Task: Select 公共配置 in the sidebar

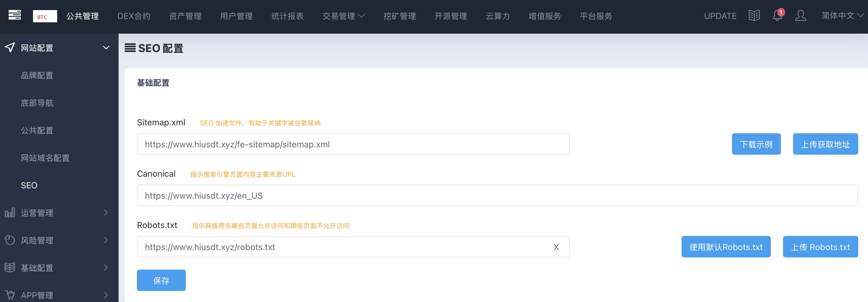Action: 37,131
